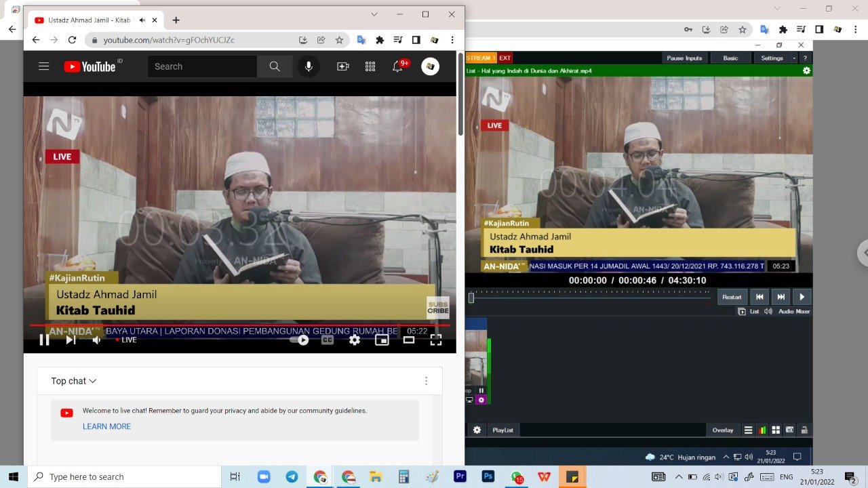This screenshot has height=488, width=868.
Task: Start voice search with the microphone
Action: (309, 66)
